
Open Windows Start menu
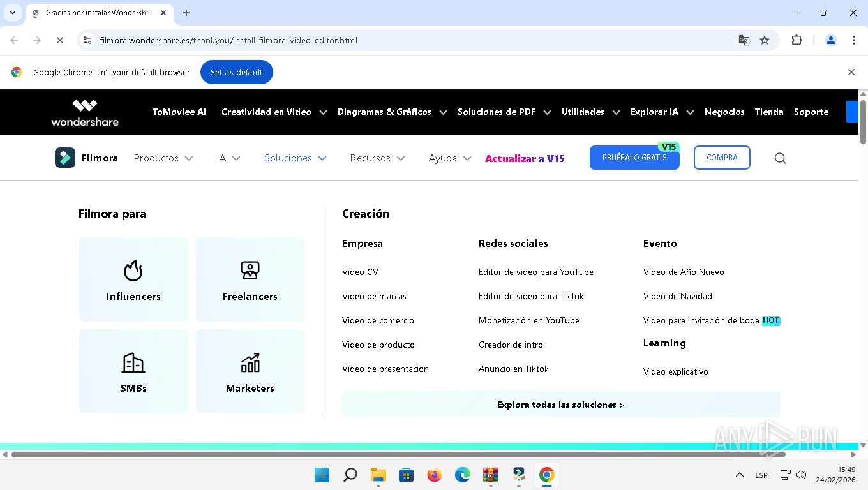coord(322,475)
